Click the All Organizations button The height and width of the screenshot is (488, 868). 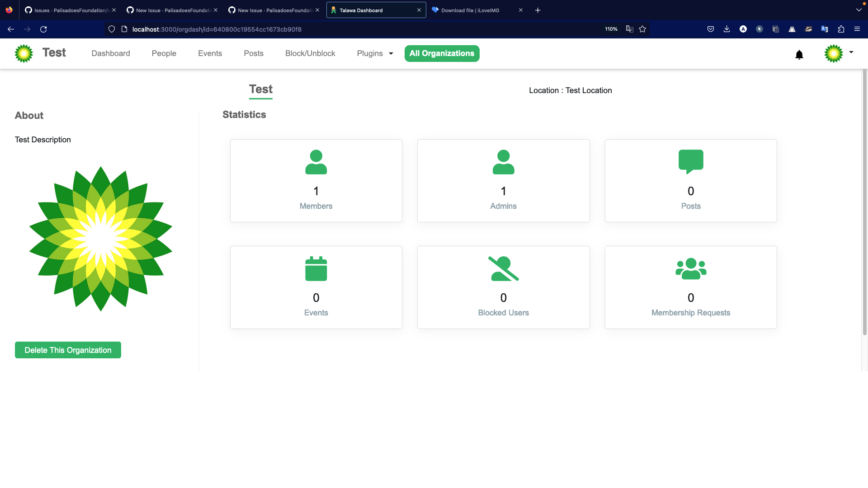click(442, 53)
